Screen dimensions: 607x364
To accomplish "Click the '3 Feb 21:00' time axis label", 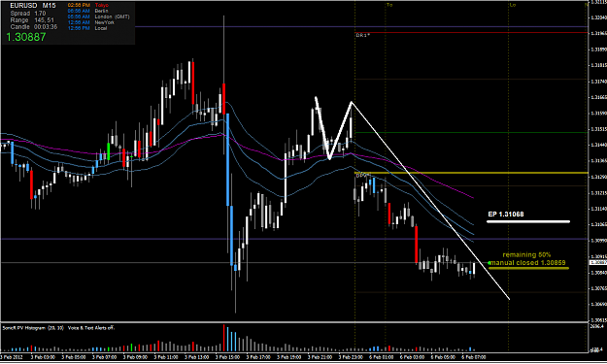I will 320,357.
